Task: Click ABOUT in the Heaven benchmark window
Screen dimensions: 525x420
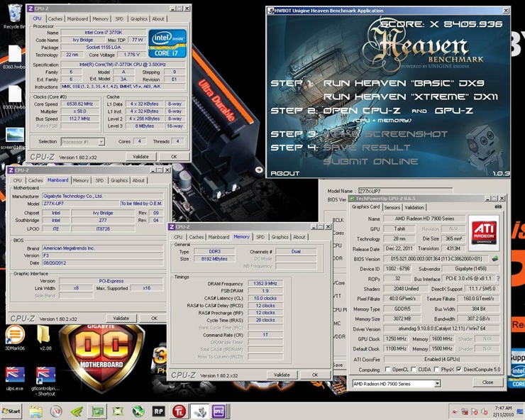Action: [285, 173]
